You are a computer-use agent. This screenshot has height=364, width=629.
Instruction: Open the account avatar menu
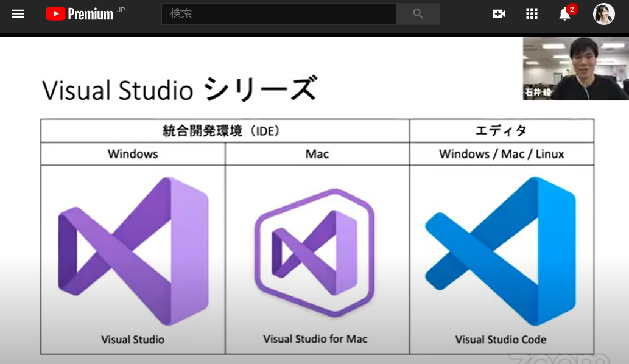point(603,14)
